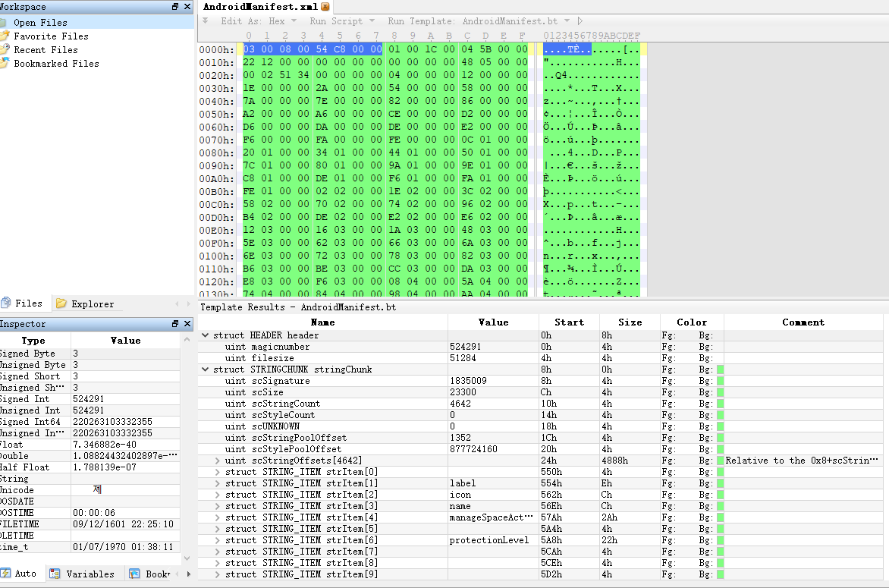Click the Relative to the 0x8+scStrin comment
Viewport: 889px width, 588px height.
tap(802, 461)
